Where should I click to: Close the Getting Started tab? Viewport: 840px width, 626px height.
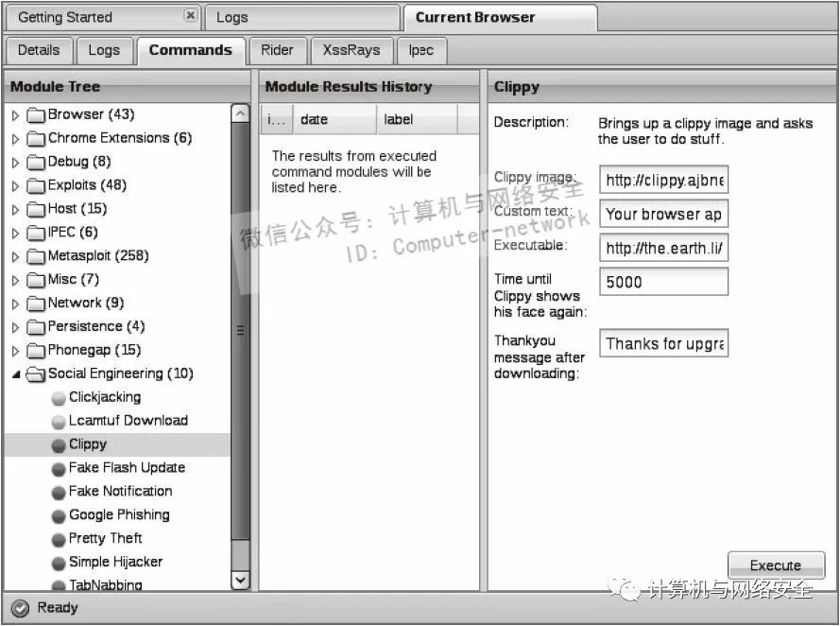coord(190,16)
